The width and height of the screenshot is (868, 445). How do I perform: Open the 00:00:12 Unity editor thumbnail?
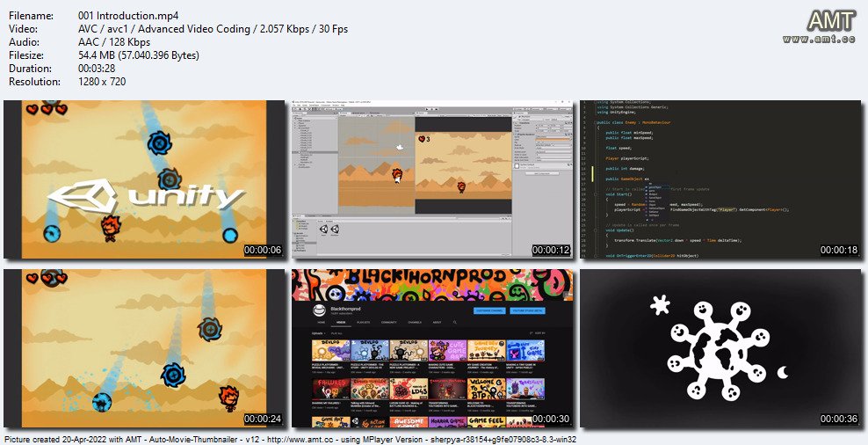432,179
